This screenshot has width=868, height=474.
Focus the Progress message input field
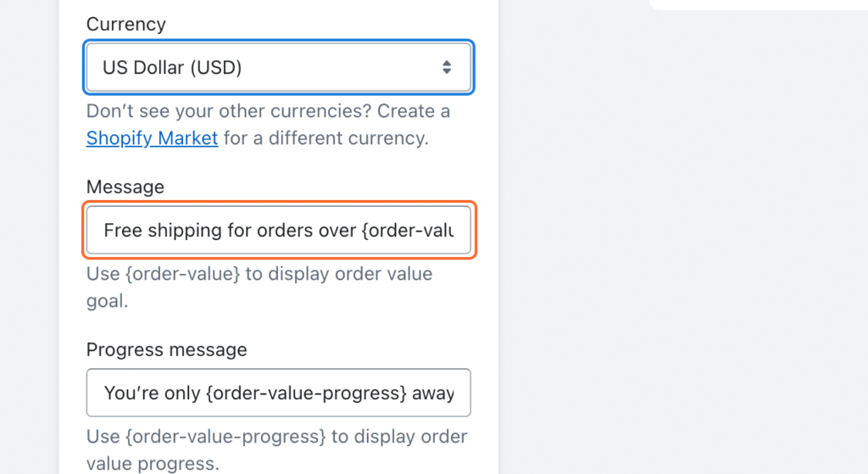pos(278,393)
